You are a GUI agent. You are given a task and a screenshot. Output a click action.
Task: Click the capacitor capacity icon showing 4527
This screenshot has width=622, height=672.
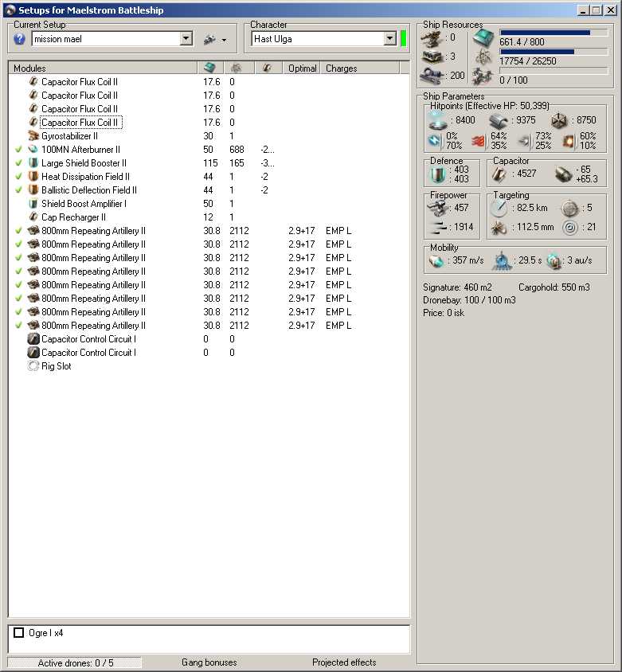coord(500,174)
